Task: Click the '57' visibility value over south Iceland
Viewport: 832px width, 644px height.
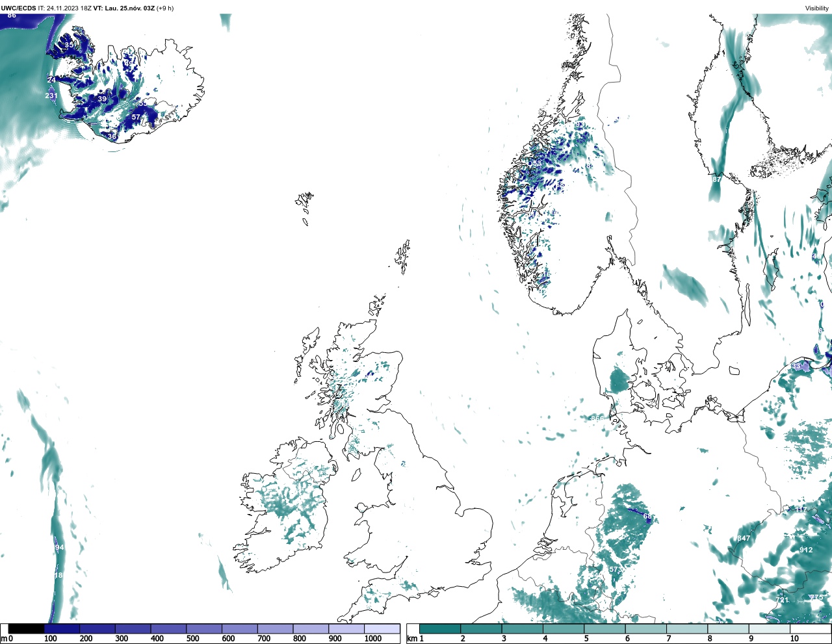Action: pyautogui.click(x=136, y=118)
